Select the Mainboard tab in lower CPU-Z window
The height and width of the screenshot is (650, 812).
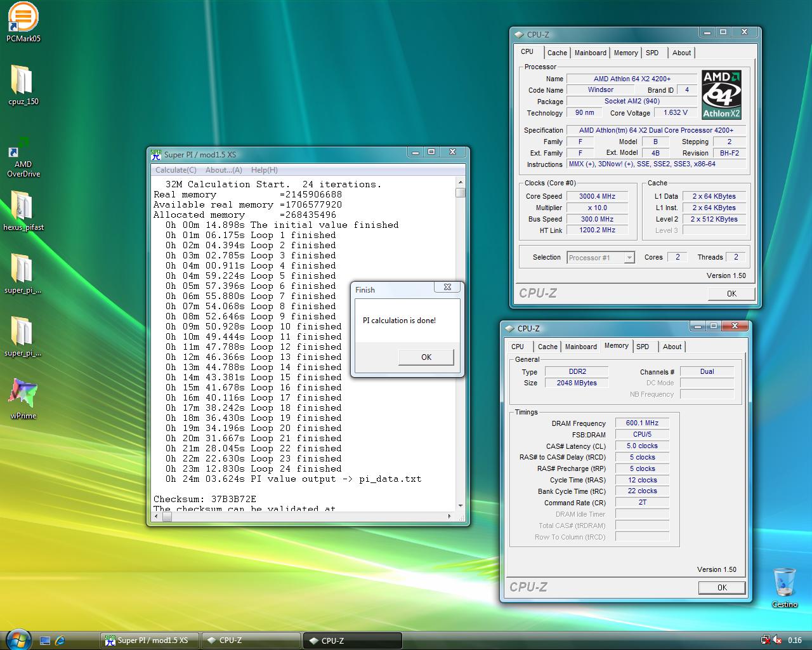tap(581, 347)
